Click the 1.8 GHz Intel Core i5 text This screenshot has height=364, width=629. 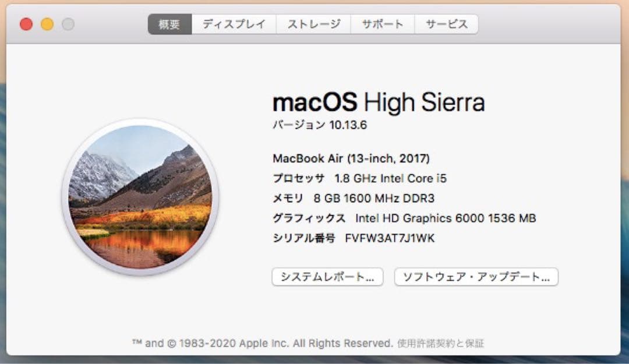pos(390,179)
